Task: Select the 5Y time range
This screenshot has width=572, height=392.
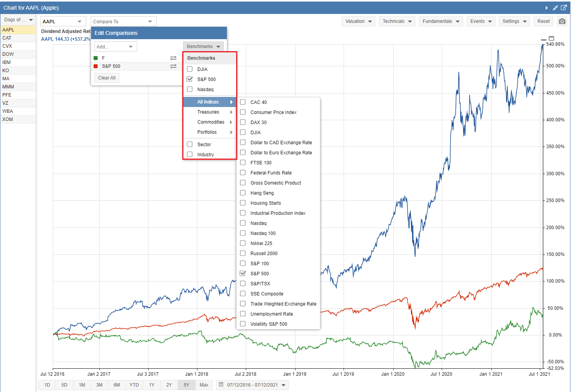Action: (x=187, y=385)
